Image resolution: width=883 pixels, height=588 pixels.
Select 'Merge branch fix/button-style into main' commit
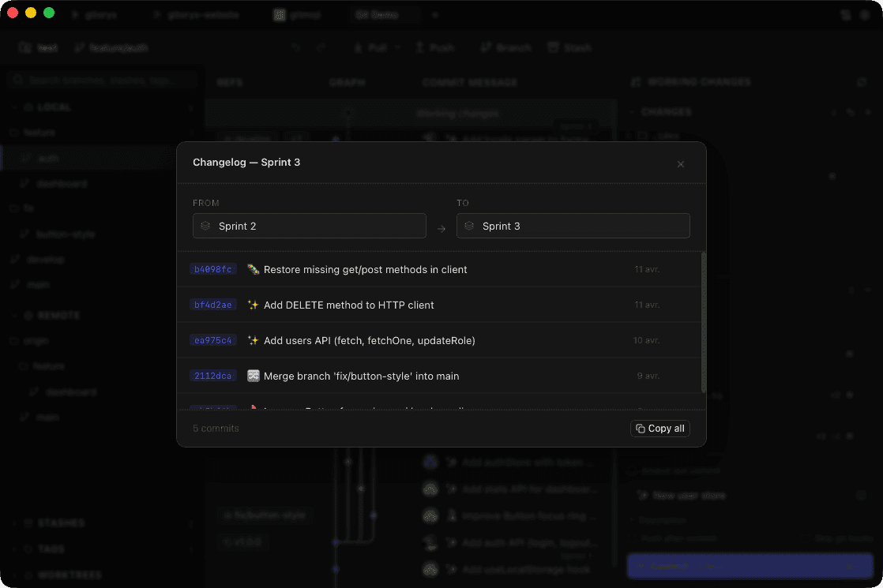[x=439, y=376]
